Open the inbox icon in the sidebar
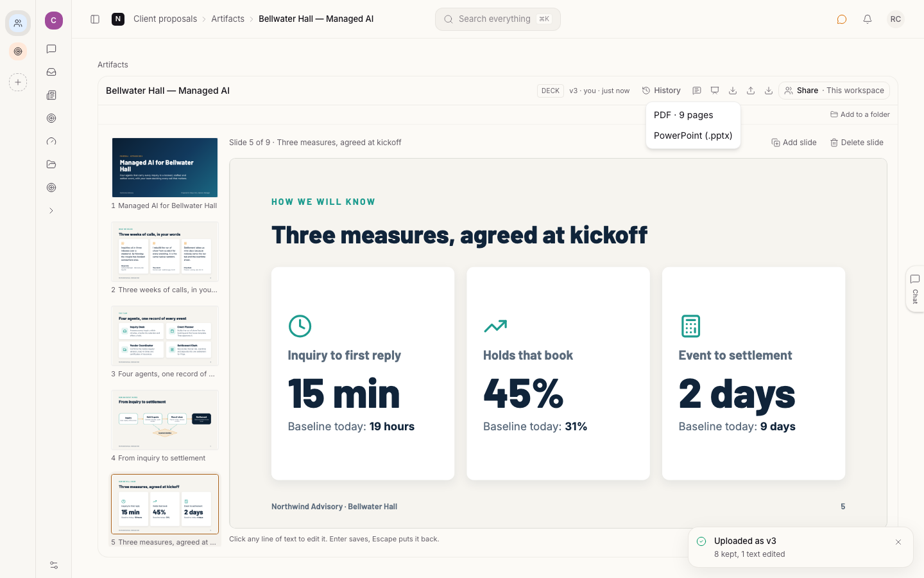 (x=51, y=72)
